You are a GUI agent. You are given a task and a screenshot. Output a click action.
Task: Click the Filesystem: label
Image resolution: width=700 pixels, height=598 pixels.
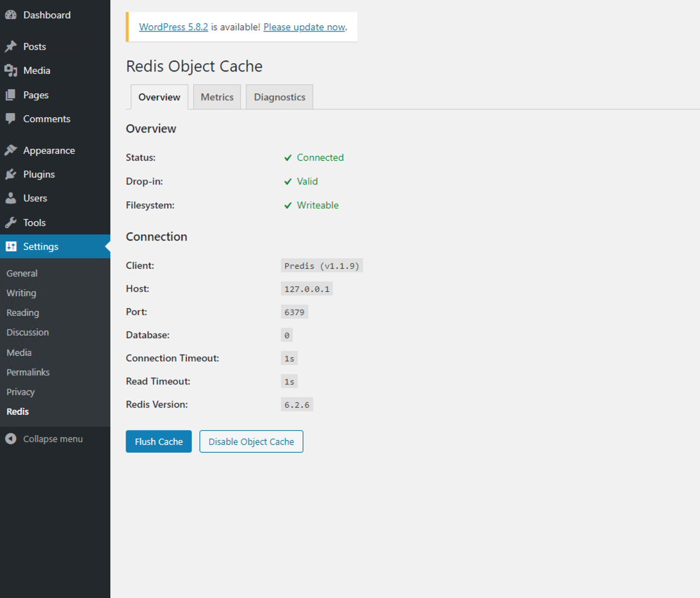(150, 205)
